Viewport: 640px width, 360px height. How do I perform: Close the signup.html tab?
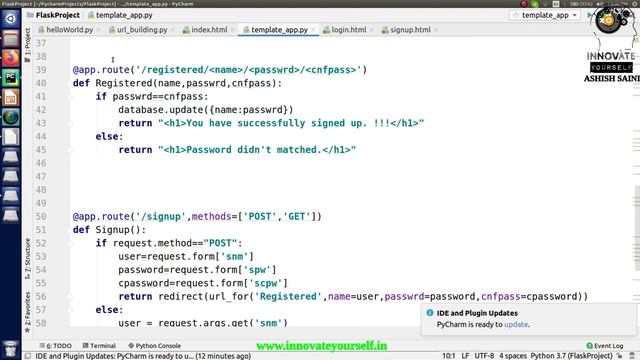click(436, 30)
